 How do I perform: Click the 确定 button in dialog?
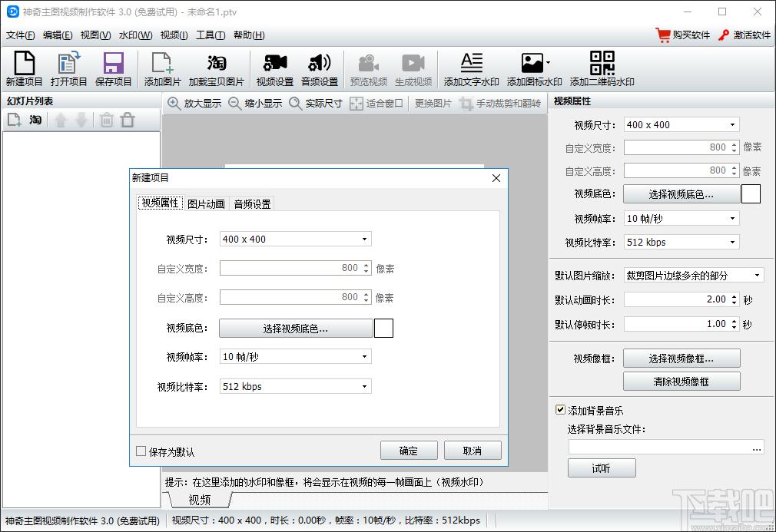409,451
